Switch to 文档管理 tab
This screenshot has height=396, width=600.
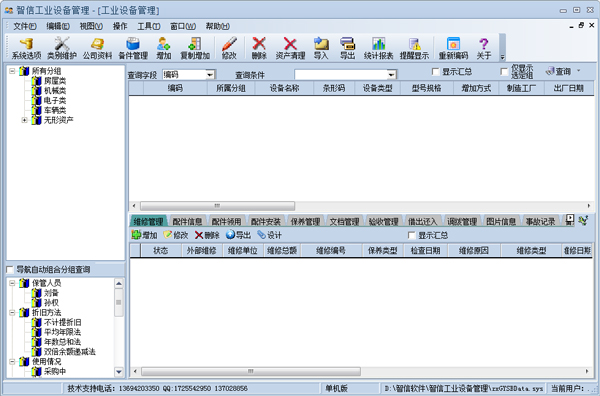(344, 221)
